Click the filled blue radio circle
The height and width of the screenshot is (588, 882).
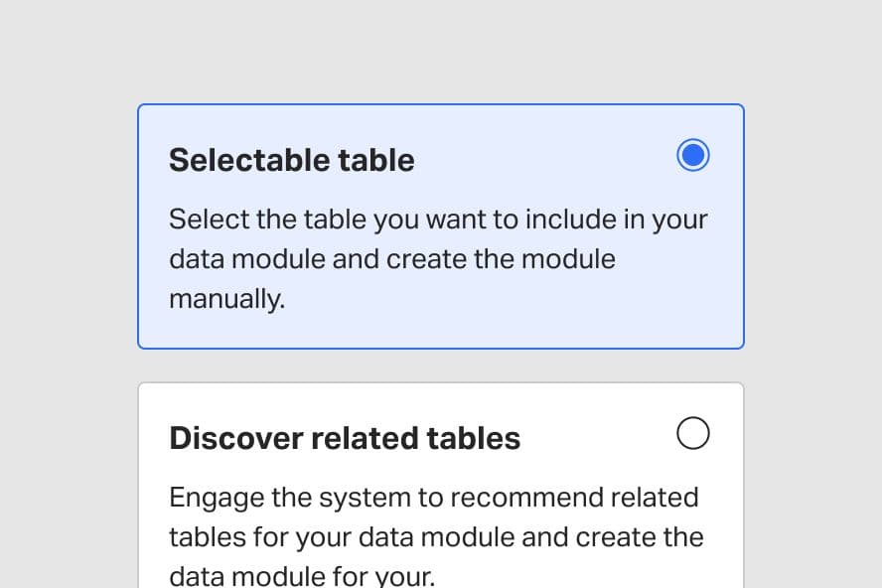coord(692,155)
